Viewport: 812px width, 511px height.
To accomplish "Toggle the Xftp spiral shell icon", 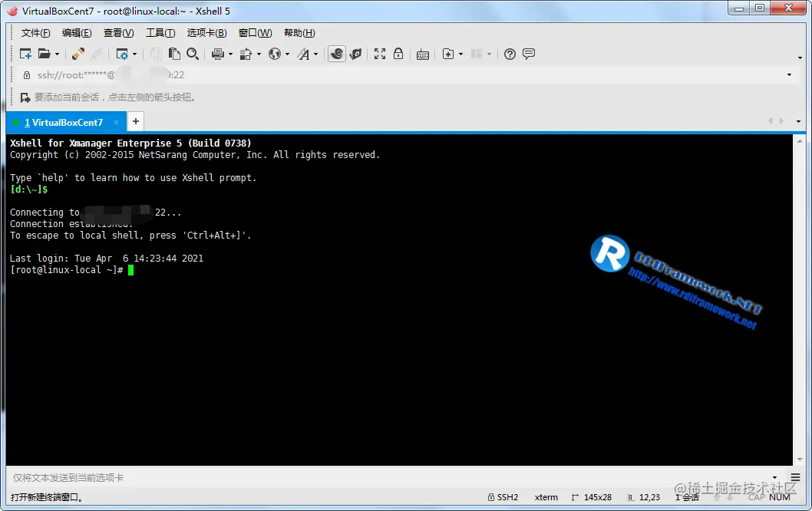I will pyautogui.click(x=337, y=54).
